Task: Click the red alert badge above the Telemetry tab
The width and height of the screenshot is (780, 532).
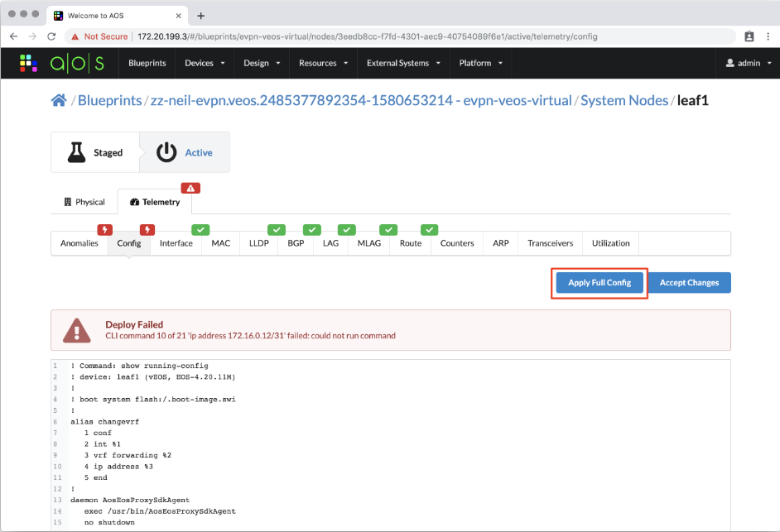Action: [x=190, y=188]
